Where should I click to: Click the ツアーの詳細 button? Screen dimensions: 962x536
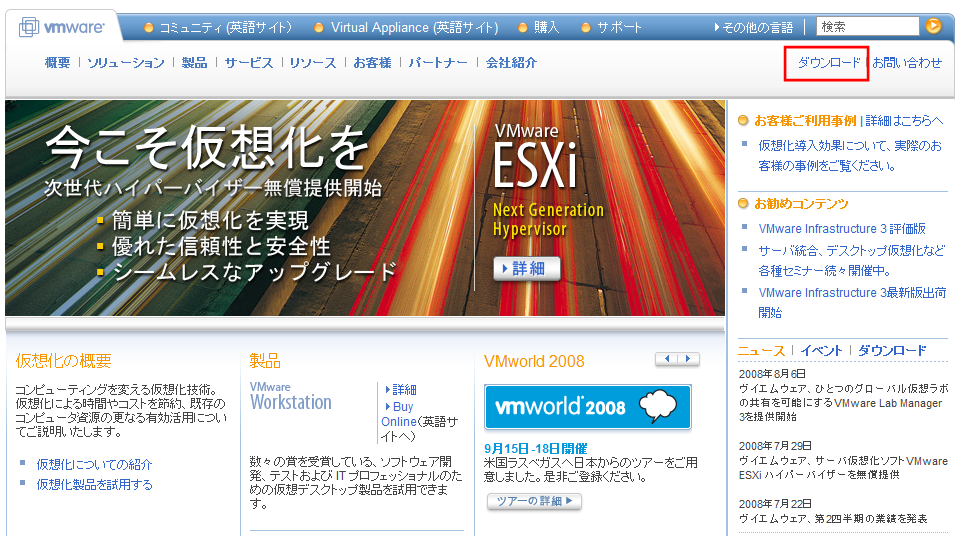[x=534, y=501]
